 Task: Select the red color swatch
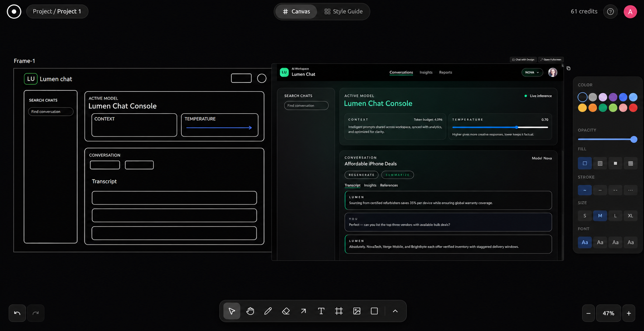tap(633, 108)
